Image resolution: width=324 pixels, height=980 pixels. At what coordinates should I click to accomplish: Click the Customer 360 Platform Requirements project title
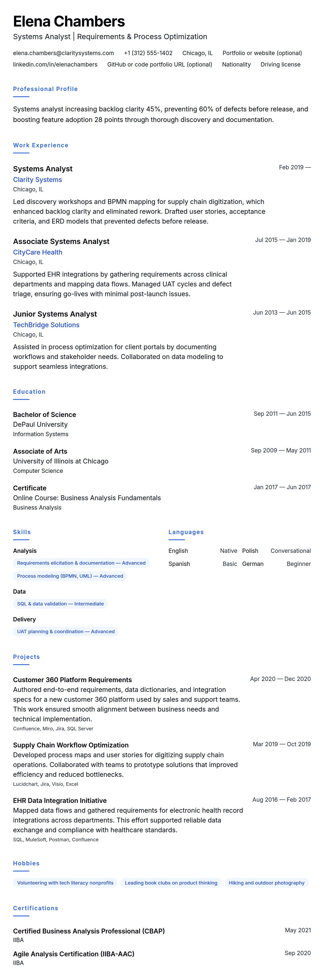tap(72, 680)
